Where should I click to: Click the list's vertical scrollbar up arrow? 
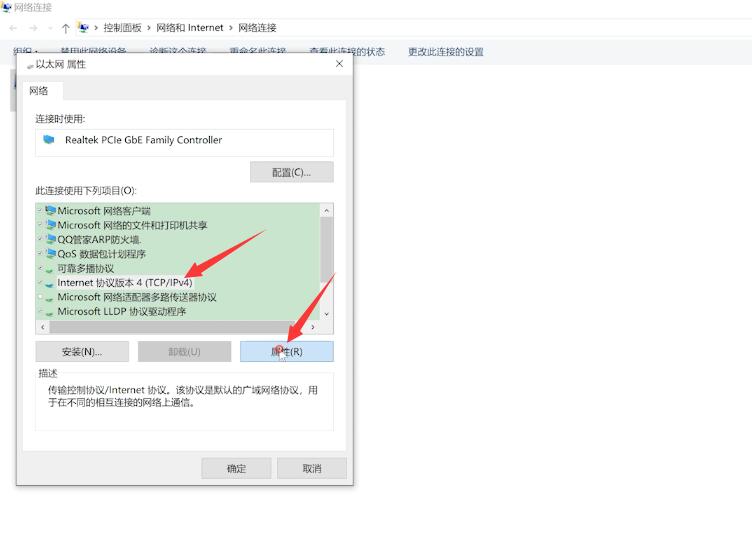[327, 211]
